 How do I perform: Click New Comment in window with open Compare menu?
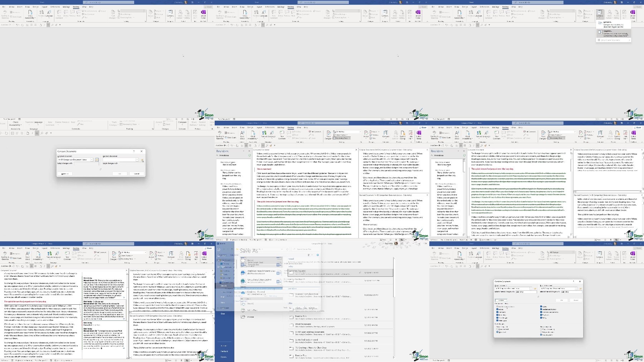(488, 14)
